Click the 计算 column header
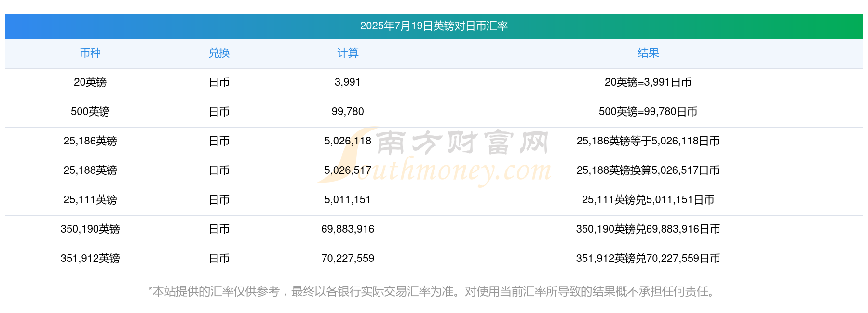 [348, 53]
